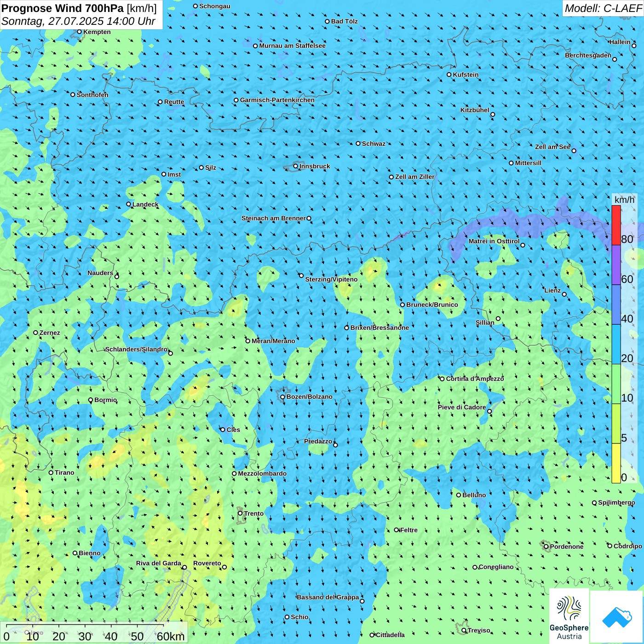644x644 pixels.
Task: Click the Brixen/Bressanone label
Action: pos(379,328)
